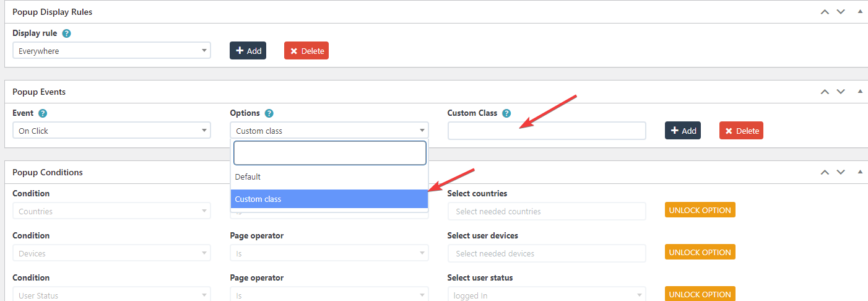Click the Options dropdown search box

(329, 153)
